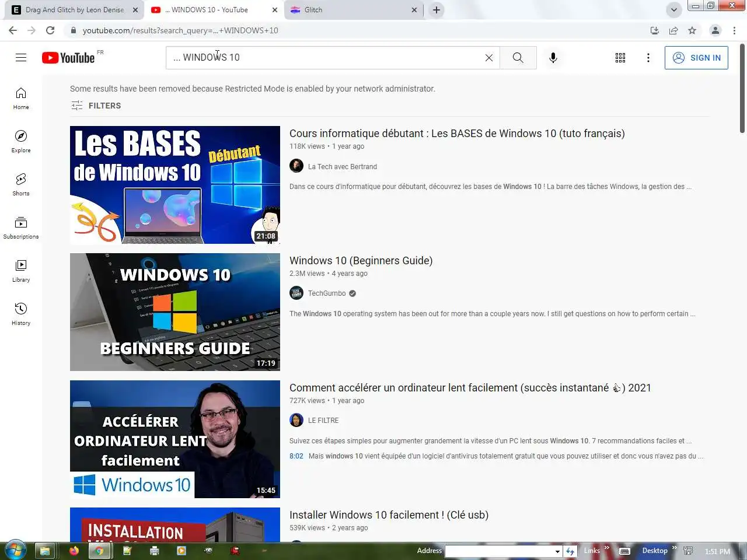This screenshot has width=747, height=560.
Task: Open File Explorer from taskbar
Action: click(46, 551)
